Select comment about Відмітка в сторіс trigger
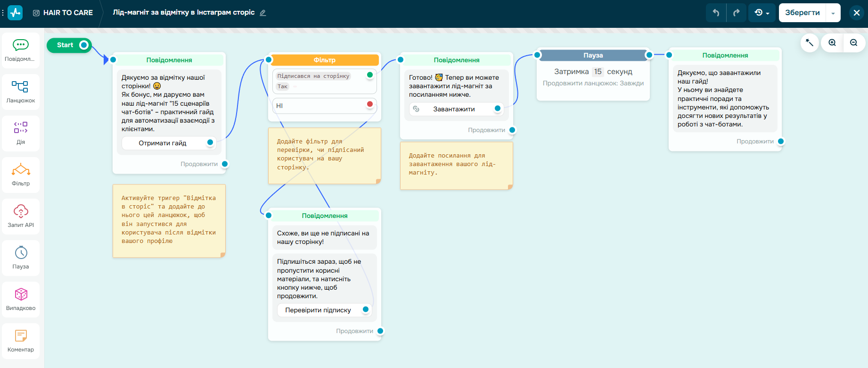The width and height of the screenshot is (868, 368). coord(169,221)
